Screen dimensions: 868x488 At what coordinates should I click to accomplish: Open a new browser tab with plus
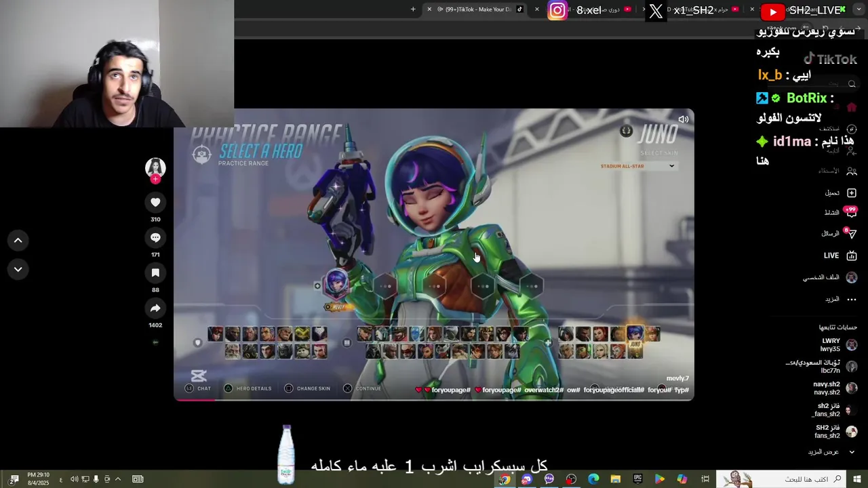(x=413, y=9)
